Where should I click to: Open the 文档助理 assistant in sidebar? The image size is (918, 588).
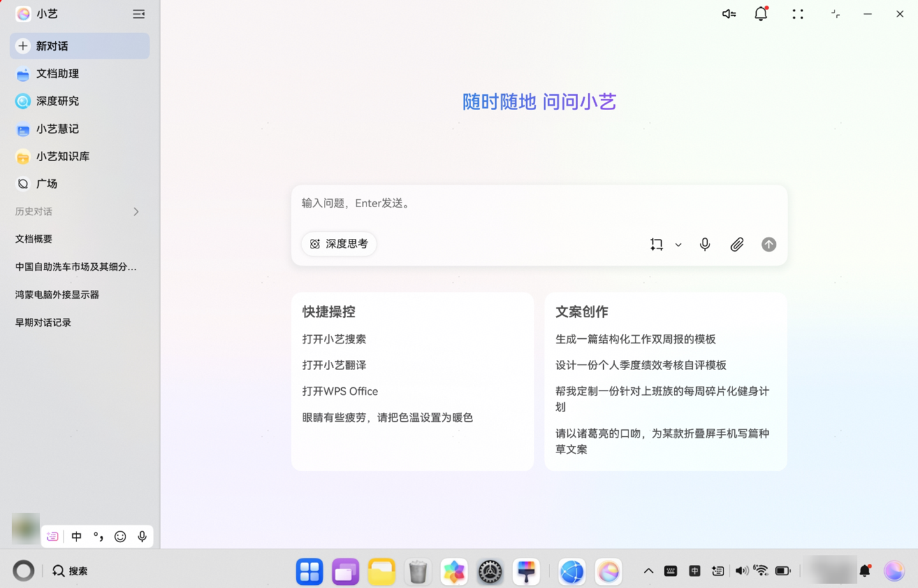click(57, 74)
